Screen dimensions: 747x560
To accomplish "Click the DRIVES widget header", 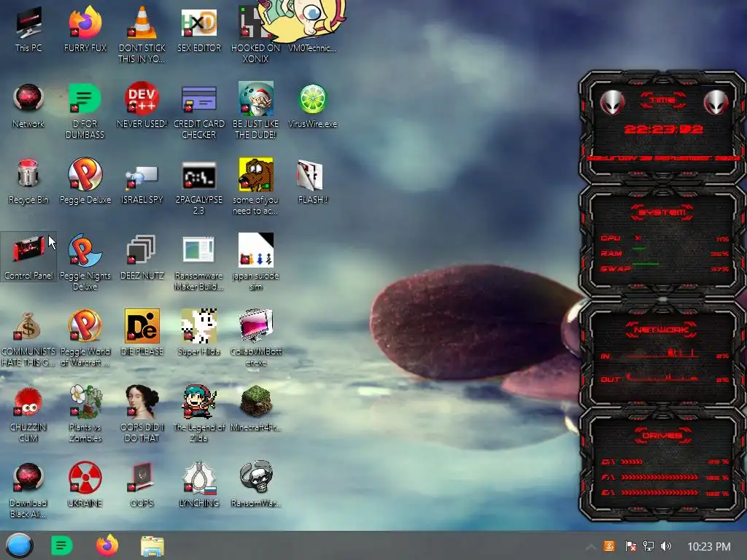I will pyautogui.click(x=662, y=435).
